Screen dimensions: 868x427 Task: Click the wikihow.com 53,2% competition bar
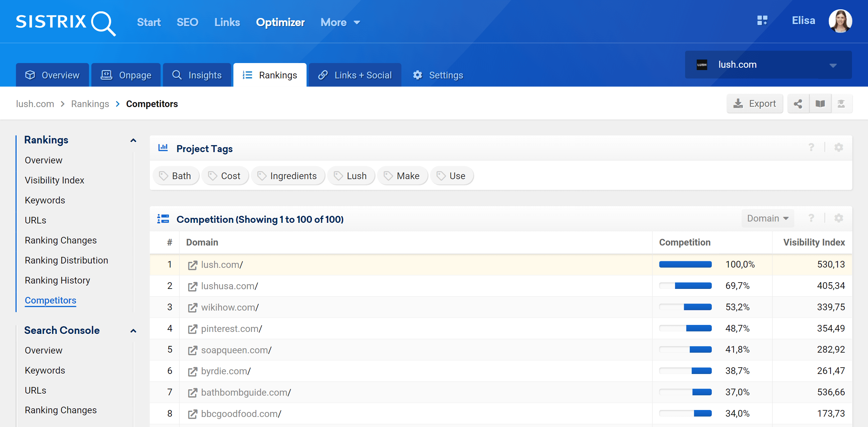685,307
